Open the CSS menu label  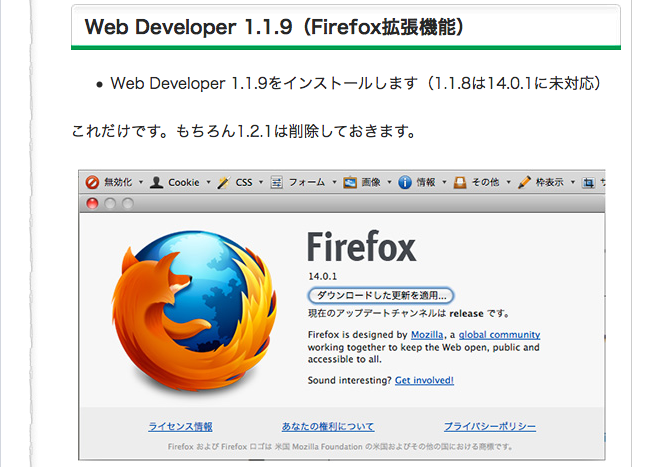pyautogui.click(x=244, y=182)
